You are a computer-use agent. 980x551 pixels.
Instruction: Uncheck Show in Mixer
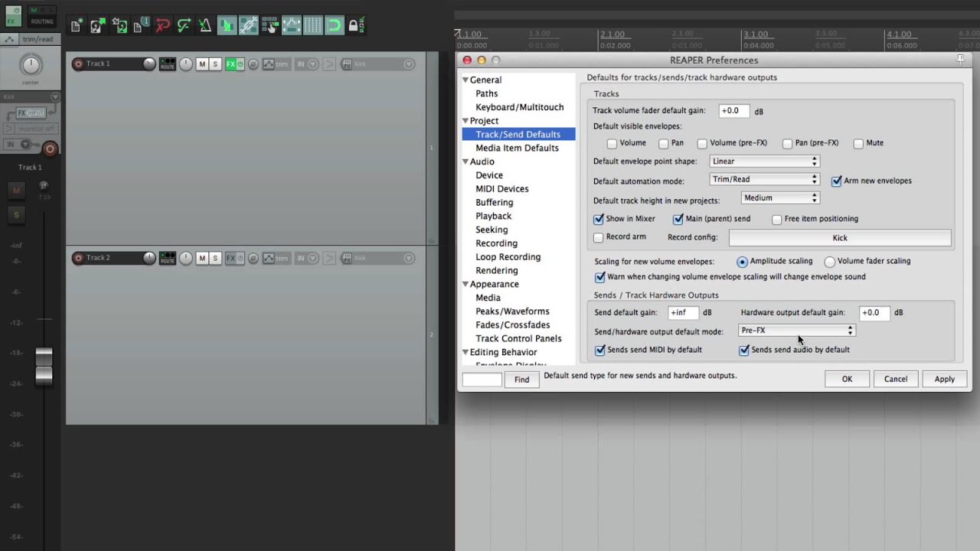coord(599,219)
